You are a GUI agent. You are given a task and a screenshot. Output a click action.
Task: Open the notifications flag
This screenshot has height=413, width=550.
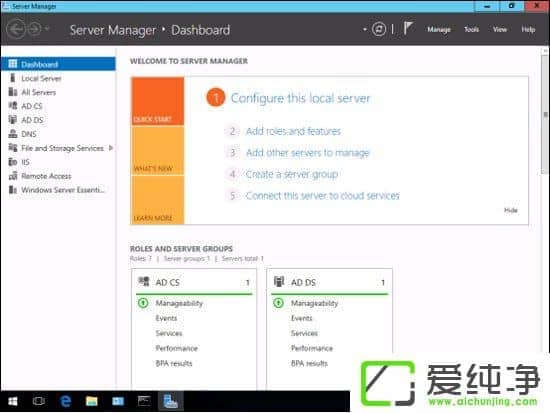(408, 28)
